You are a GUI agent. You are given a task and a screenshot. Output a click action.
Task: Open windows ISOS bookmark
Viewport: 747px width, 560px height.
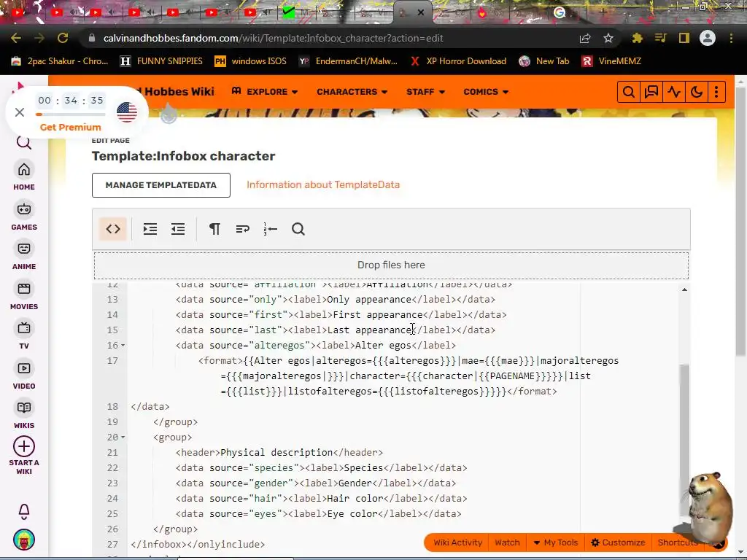(251, 61)
